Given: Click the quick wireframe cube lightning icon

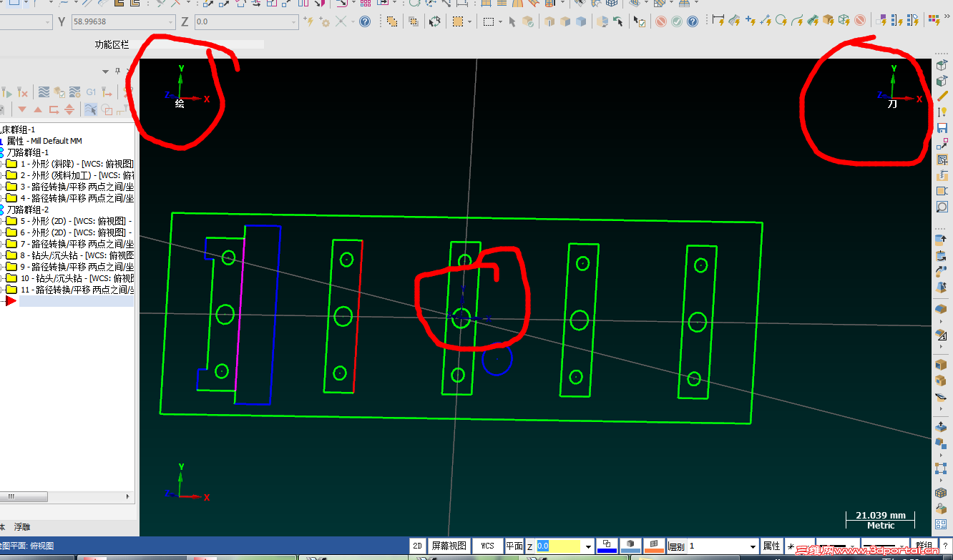Looking at the screenshot, I should pyautogui.click(x=844, y=20).
